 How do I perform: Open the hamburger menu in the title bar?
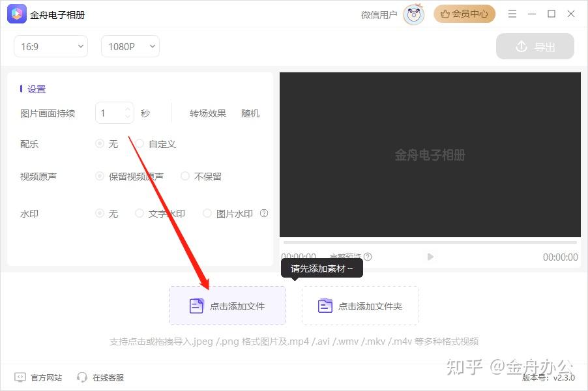click(x=512, y=13)
